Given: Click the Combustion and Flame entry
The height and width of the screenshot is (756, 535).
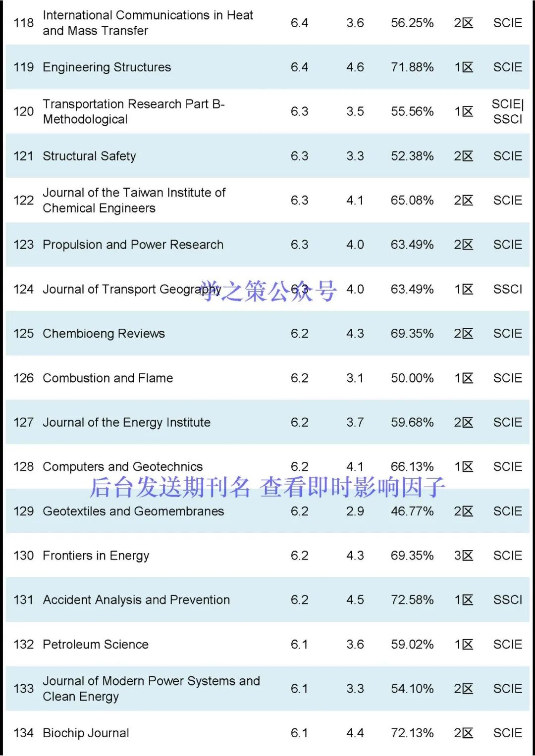Looking at the screenshot, I should [108, 378].
